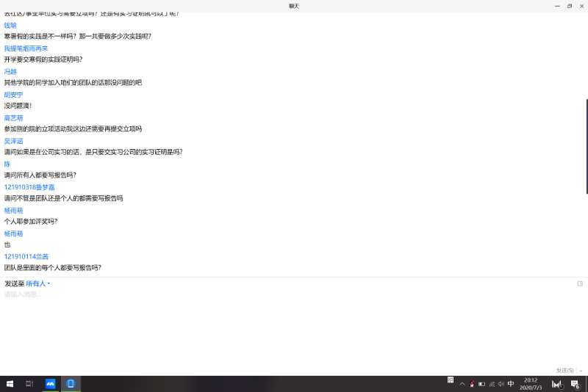The height and width of the screenshot is (392, 588).
Task: Open the 所有人 recipient dropdown
Action: tap(38, 283)
